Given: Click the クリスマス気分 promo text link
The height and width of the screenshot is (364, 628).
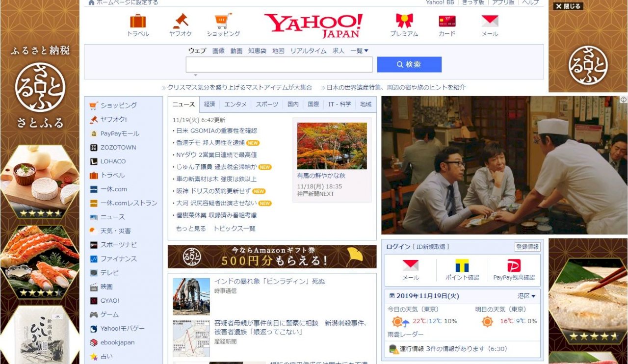Looking at the screenshot, I should [239, 87].
